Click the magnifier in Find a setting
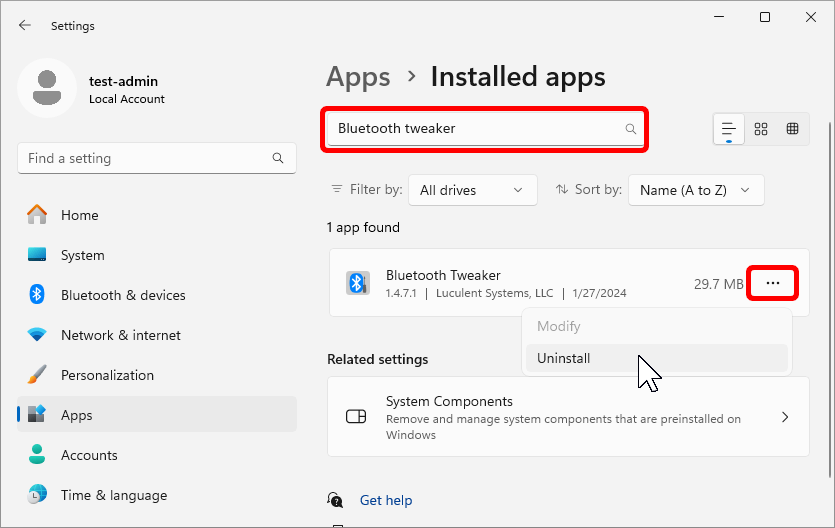Screen dimensions: 835x528 click(277, 158)
